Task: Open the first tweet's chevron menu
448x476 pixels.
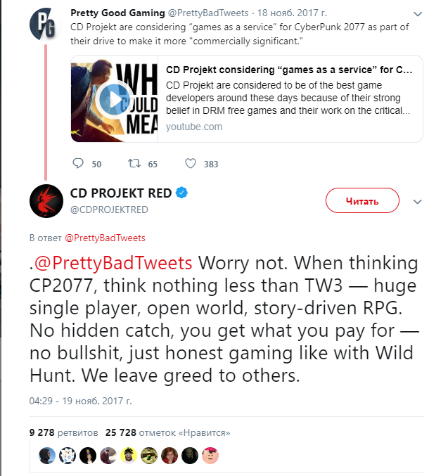Action: coord(418,14)
